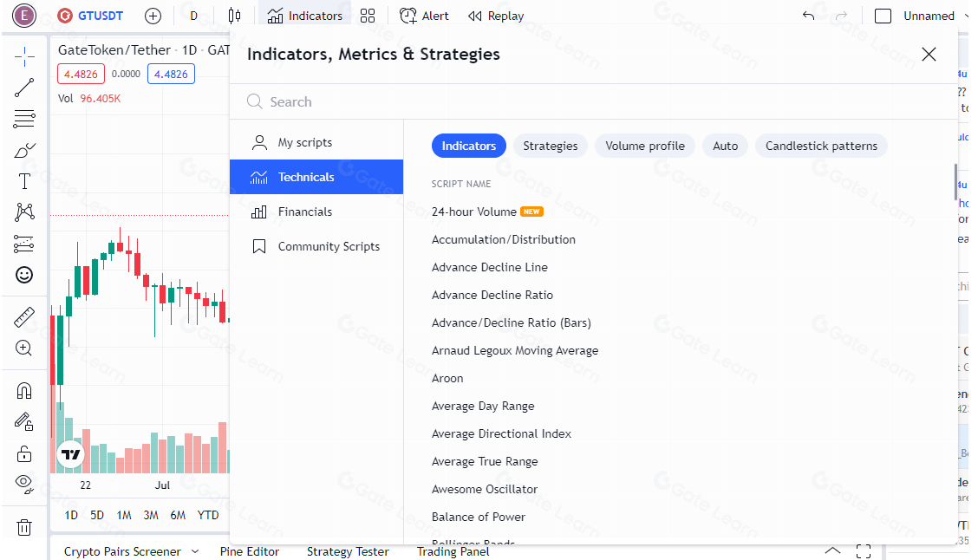
Task: Toggle hide all drawings eye icon
Action: (24, 483)
